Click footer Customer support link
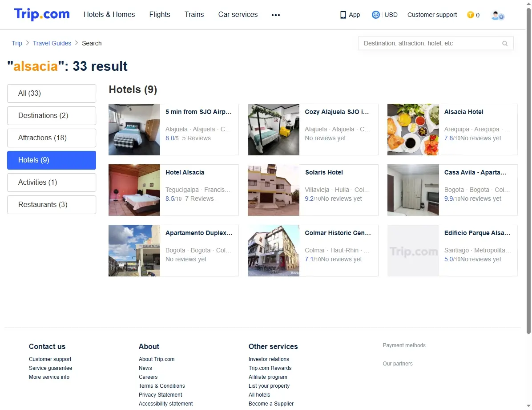Viewport: 532px width, 410px height. [50, 359]
